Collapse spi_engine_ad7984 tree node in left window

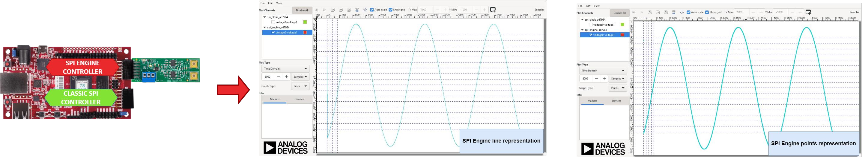point(265,27)
